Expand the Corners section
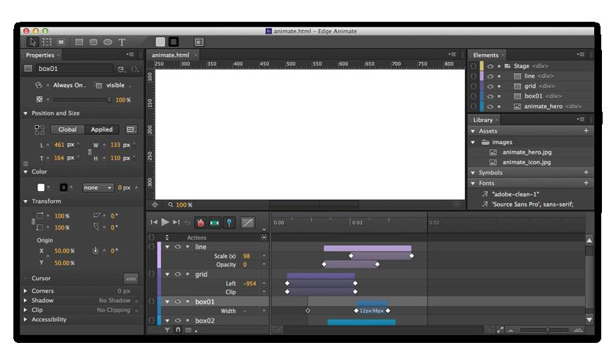This screenshot has height=364, width=616. (x=25, y=291)
